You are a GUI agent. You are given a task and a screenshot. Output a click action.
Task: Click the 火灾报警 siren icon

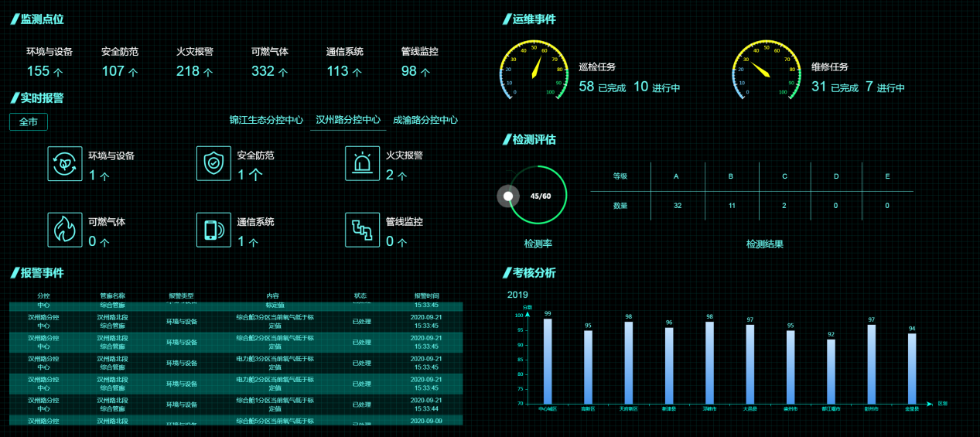(362, 163)
